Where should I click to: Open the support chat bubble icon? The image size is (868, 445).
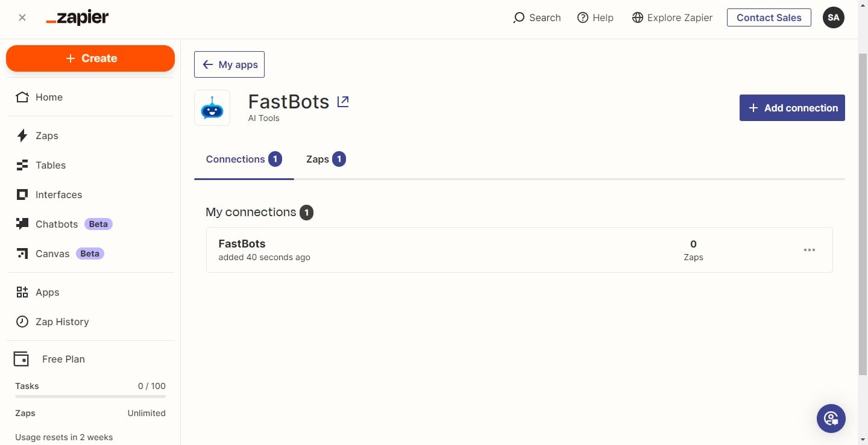(x=831, y=418)
